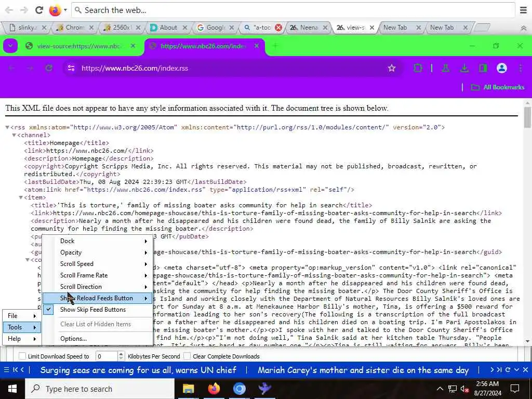532x399 pixels.
Task: Open 'Surging seas' headline in ticker
Action: coord(138,370)
